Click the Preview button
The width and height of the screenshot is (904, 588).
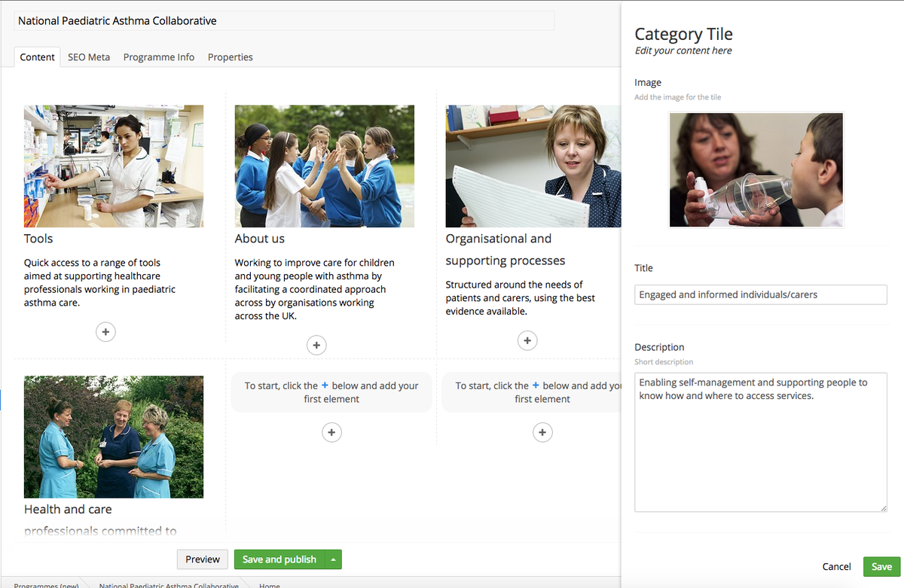tap(203, 559)
